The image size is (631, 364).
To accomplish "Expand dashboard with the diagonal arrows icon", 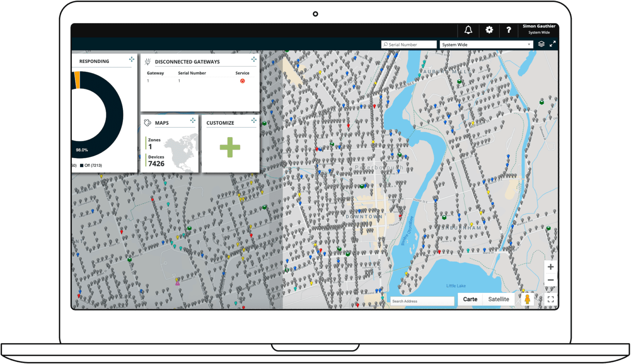I will (x=553, y=44).
